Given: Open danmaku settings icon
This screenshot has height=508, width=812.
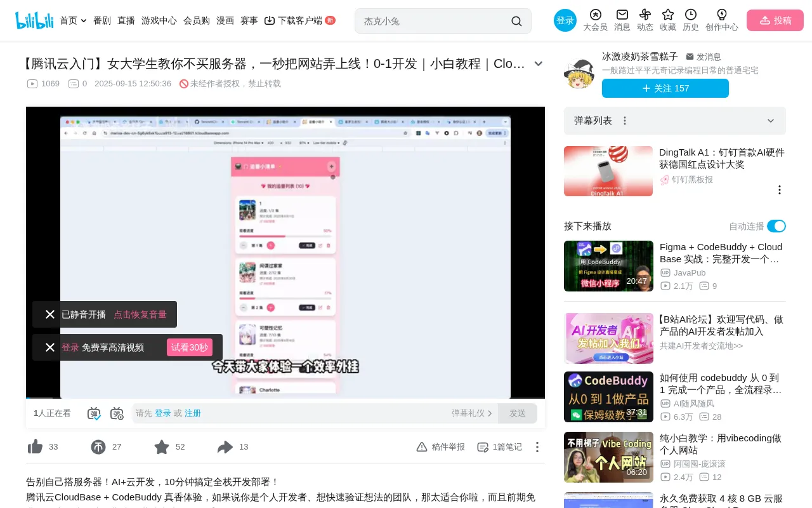Looking at the screenshot, I should click(117, 413).
